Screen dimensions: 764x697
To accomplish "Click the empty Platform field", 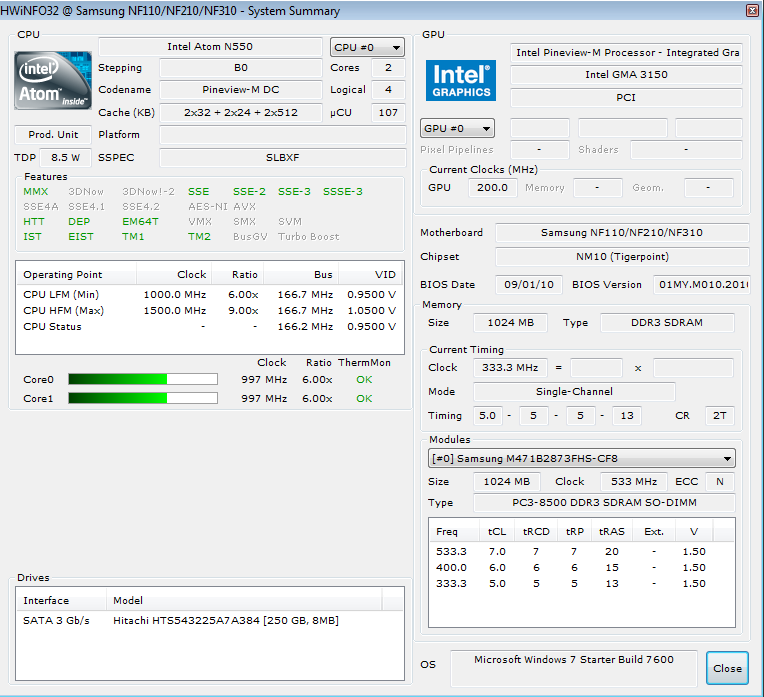I will [283, 135].
